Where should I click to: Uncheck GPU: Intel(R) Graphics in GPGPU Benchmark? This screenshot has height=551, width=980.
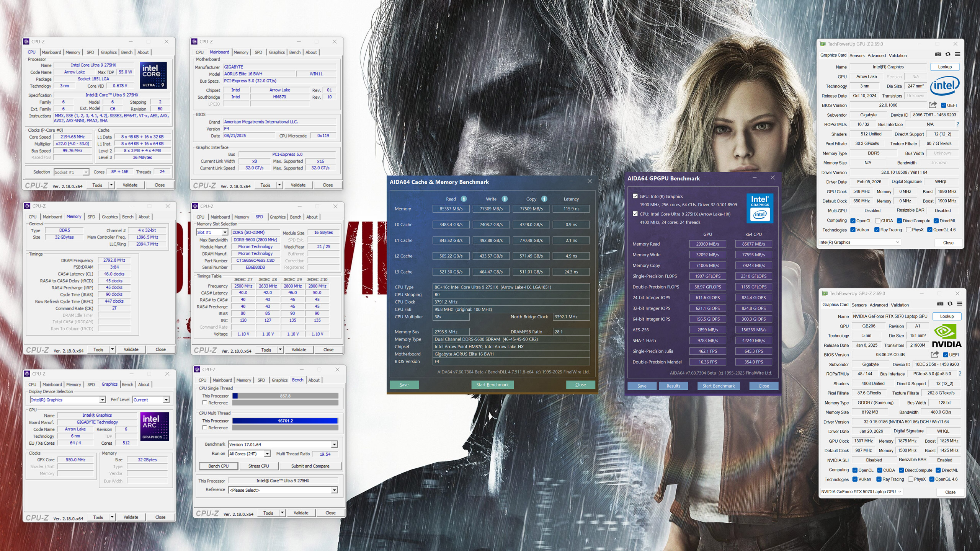tap(635, 196)
